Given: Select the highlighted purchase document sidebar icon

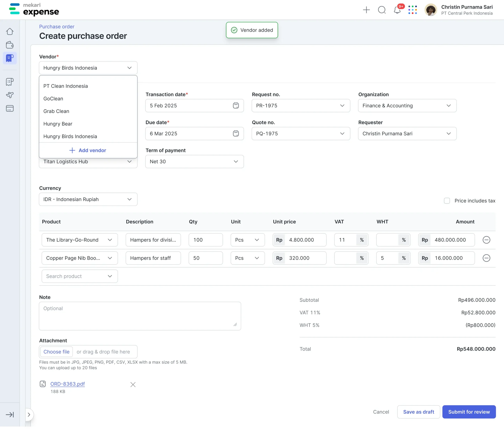Looking at the screenshot, I should [x=10, y=58].
